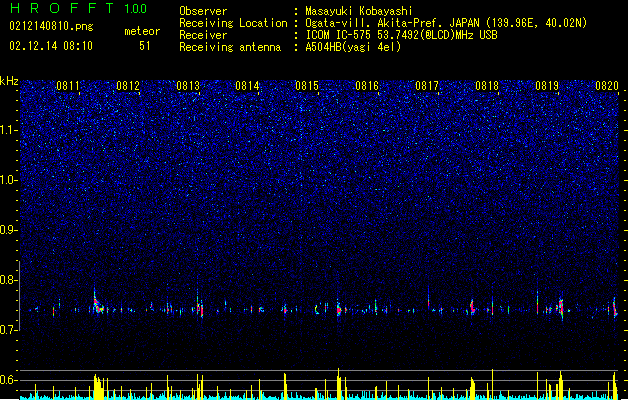
Task: Click the antenna value A504HB(yagi 4el)
Action: point(353,47)
